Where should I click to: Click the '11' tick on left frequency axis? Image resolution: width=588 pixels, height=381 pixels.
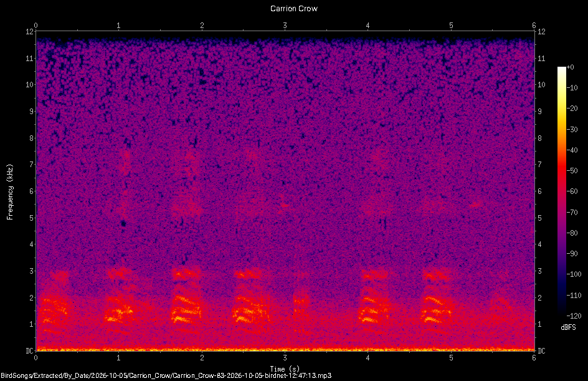point(29,58)
